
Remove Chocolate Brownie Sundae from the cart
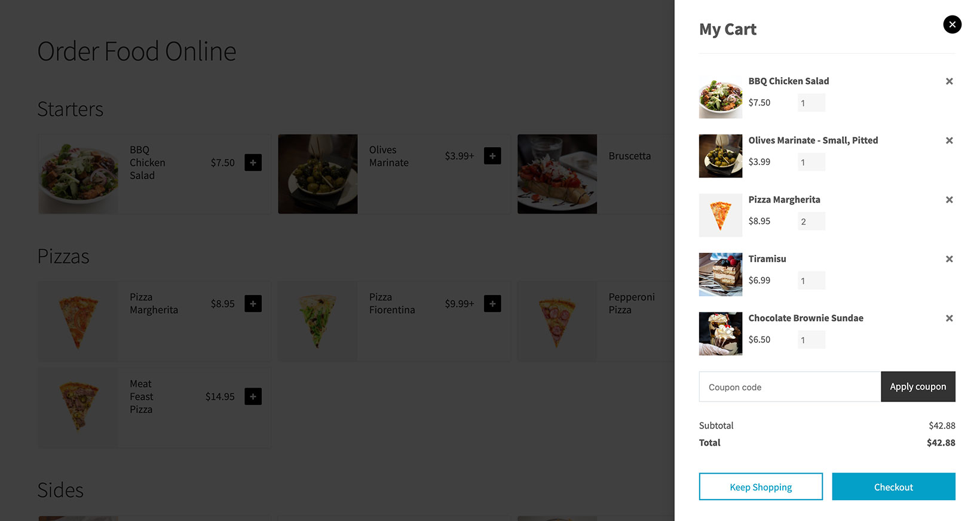tap(949, 318)
